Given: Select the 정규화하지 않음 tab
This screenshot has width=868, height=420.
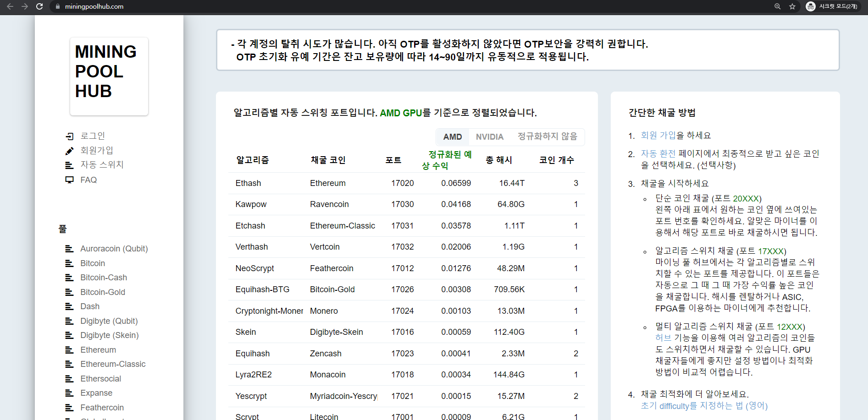Looking at the screenshot, I should [547, 137].
